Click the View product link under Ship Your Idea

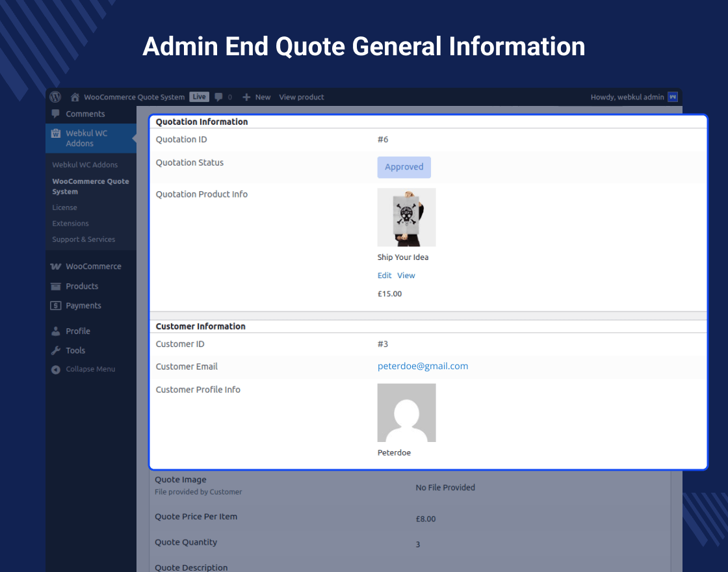(x=406, y=276)
